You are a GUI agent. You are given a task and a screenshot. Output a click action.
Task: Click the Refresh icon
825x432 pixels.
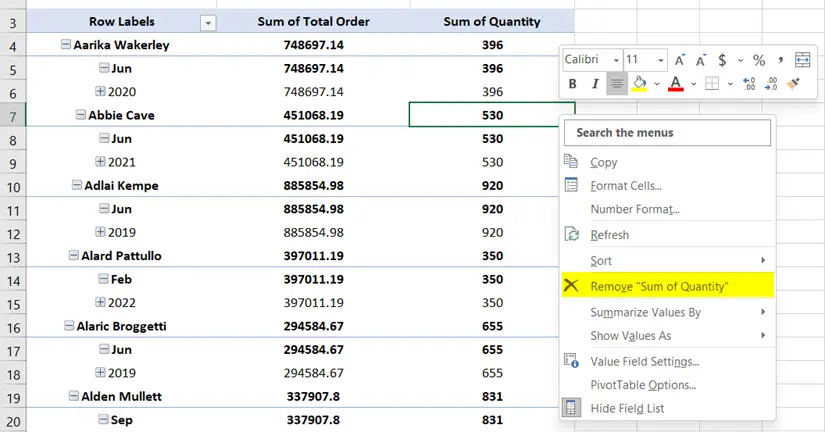coord(571,234)
